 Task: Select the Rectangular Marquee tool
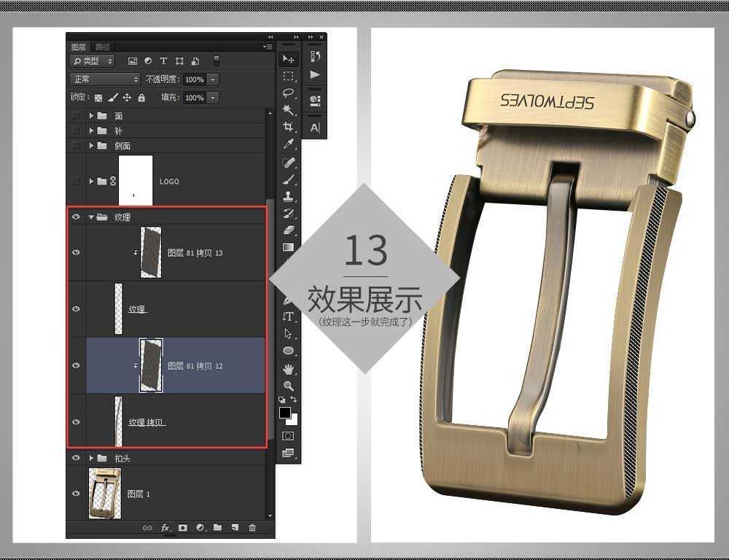click(288, 76)
